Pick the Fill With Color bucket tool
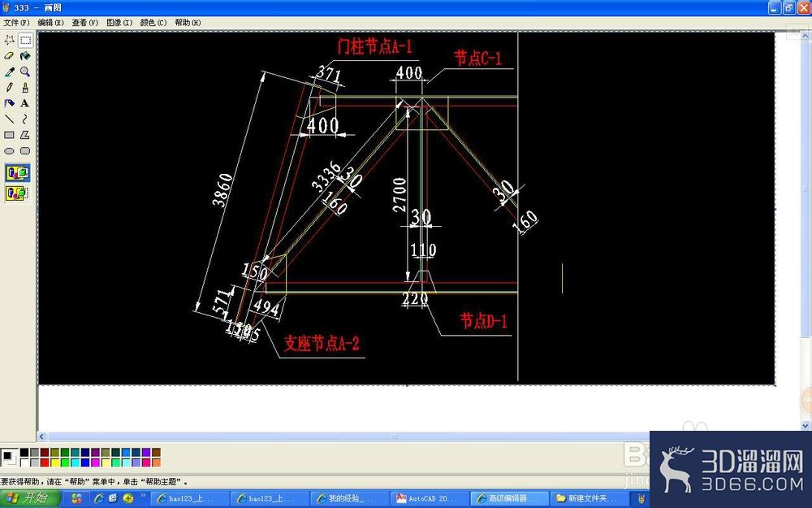The height and width of the screenshot is (508, 812). 25,56
